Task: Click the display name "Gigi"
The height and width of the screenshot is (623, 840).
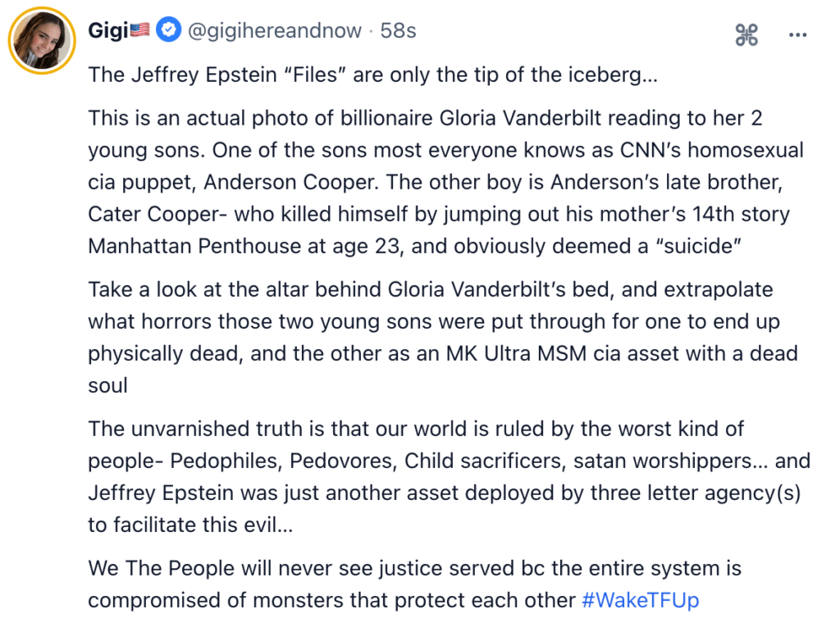Action: (x=108, y=31)
